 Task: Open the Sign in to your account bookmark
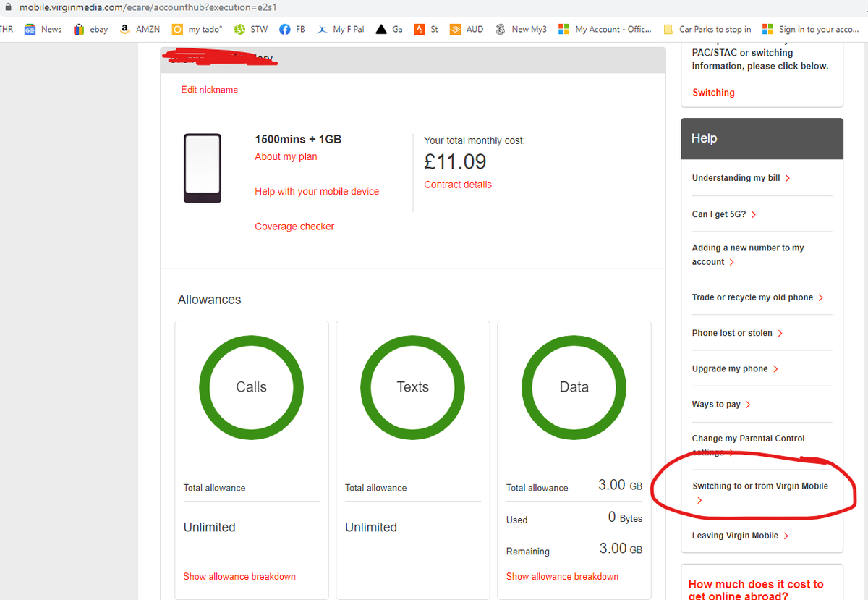coord(811,30)
